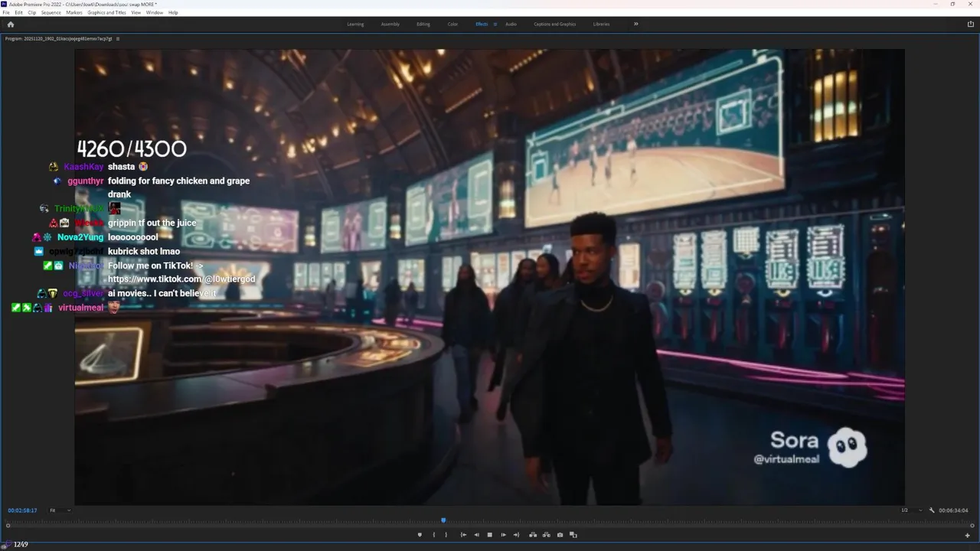Switch to the Audio workspace

511,24
